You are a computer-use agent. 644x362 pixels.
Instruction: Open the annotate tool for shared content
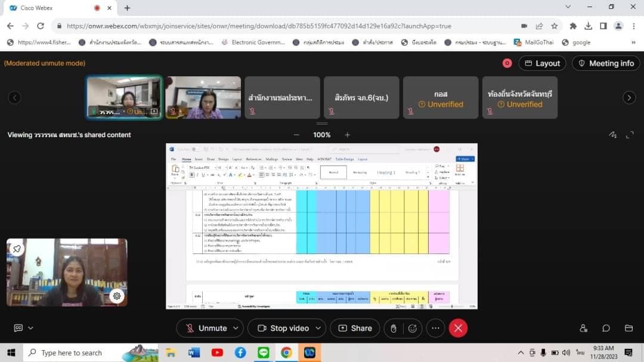click(613, 135)
